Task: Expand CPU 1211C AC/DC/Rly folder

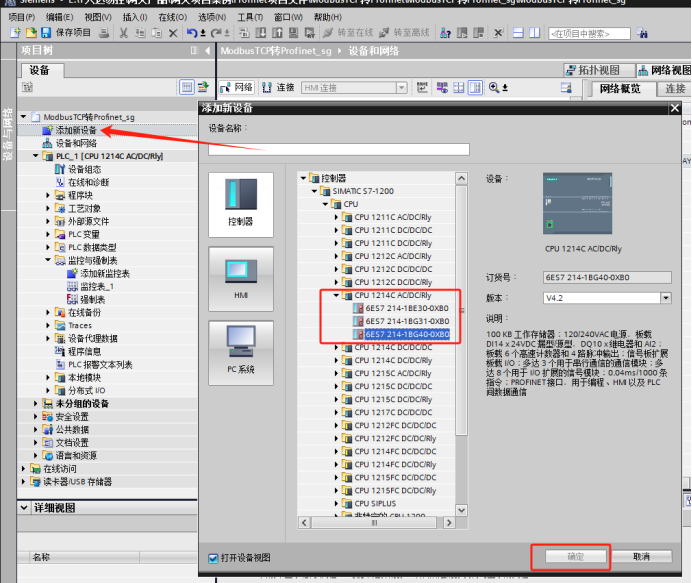Action: (336, 217)
